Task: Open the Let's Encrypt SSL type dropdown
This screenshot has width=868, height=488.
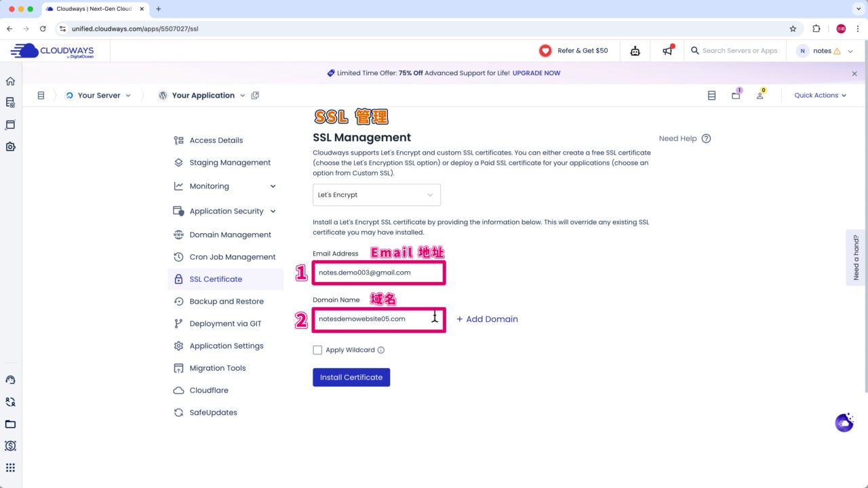Action: tap(376, 195)
